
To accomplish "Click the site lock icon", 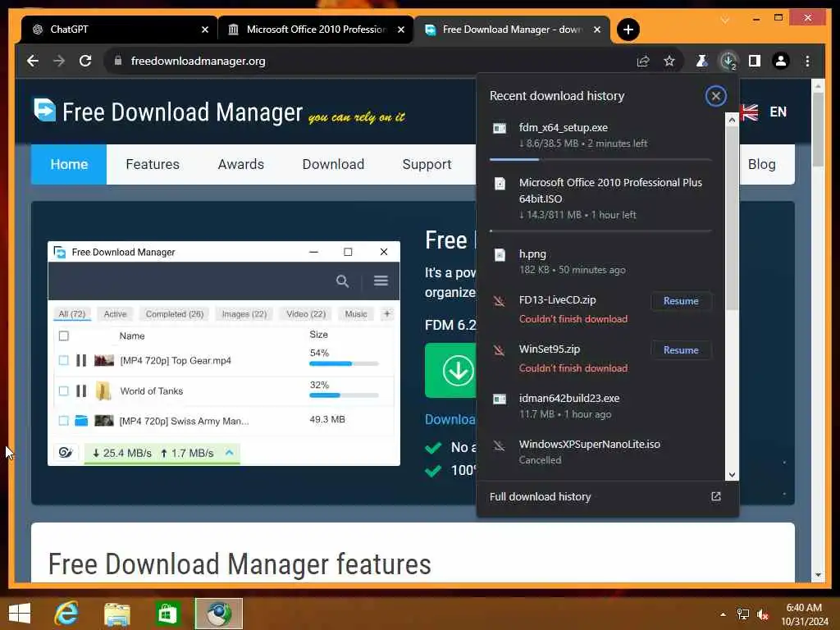I will point(118,61).
